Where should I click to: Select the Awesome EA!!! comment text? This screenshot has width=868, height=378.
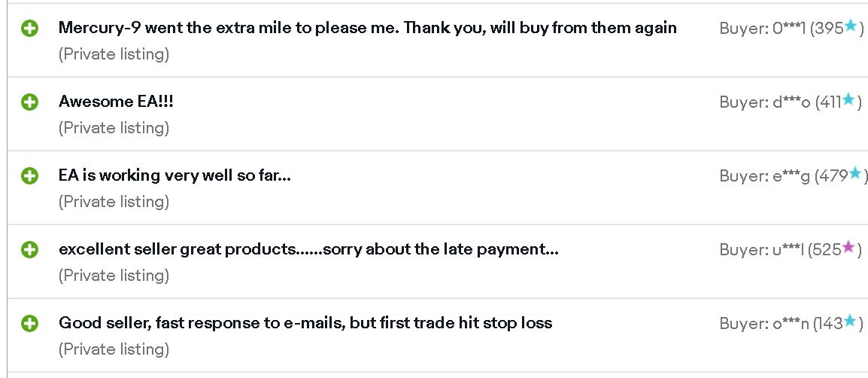116,102
